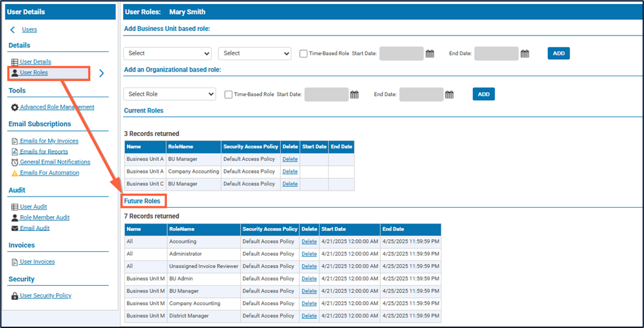Open the User Details link
644x328 pixels.
point(36,62)
